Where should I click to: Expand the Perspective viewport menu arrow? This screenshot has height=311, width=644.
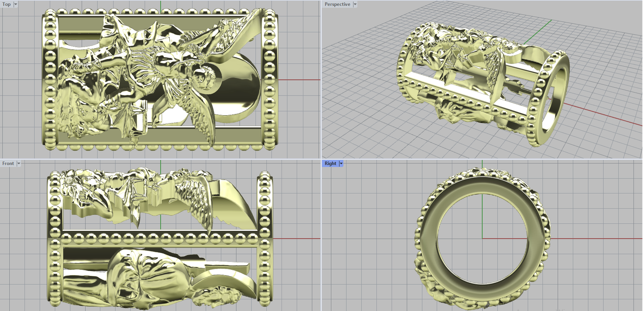point(355,4)
